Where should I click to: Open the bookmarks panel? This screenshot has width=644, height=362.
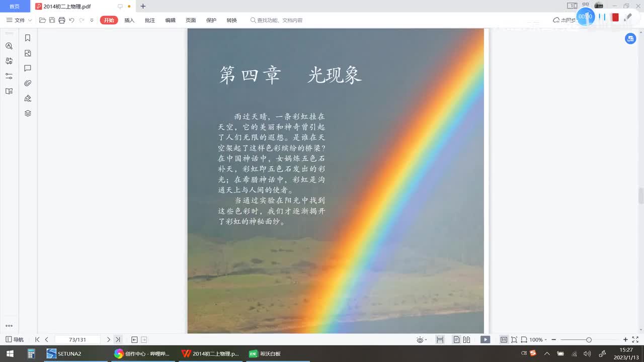click(x=28, y=38)
